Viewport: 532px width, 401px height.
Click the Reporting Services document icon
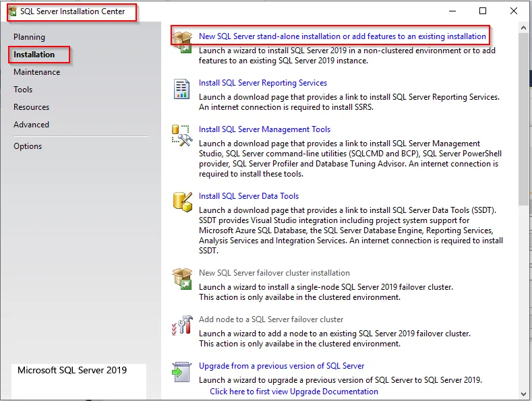coord(181,89)
